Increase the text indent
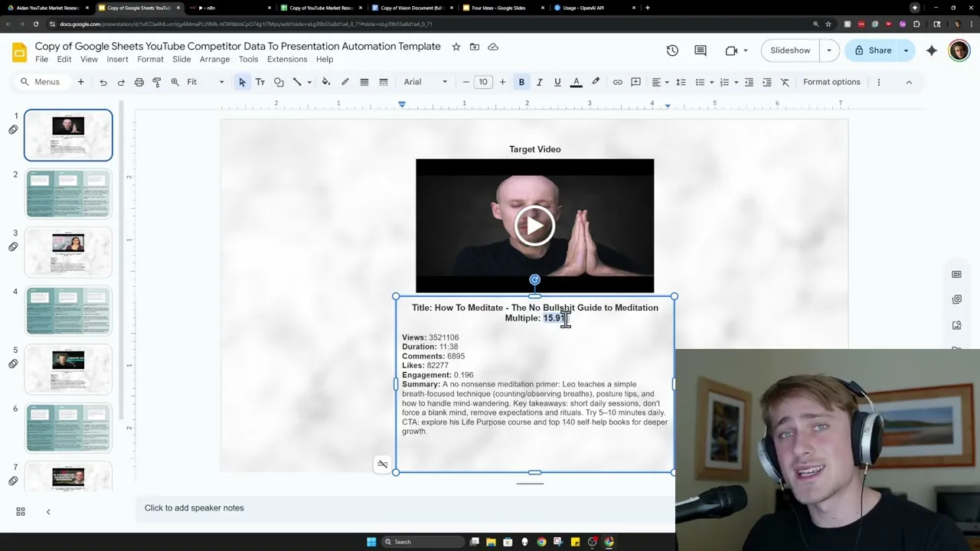This screenshot has width=980, height=551. [767, 82]
